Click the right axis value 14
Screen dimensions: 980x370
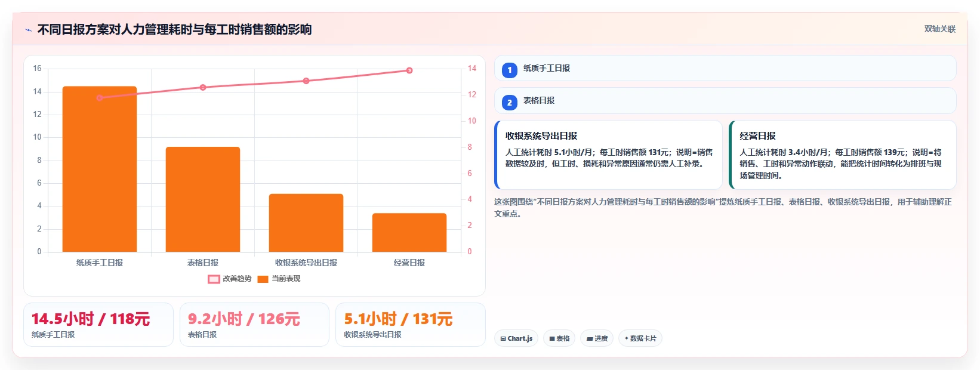472,69
